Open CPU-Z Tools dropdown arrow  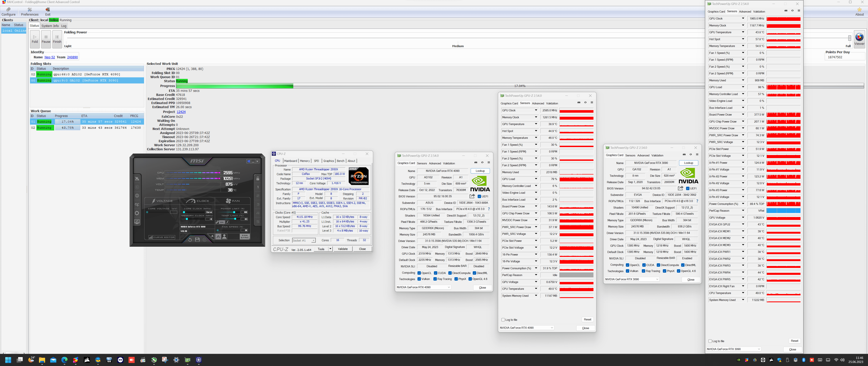(330, 249)
